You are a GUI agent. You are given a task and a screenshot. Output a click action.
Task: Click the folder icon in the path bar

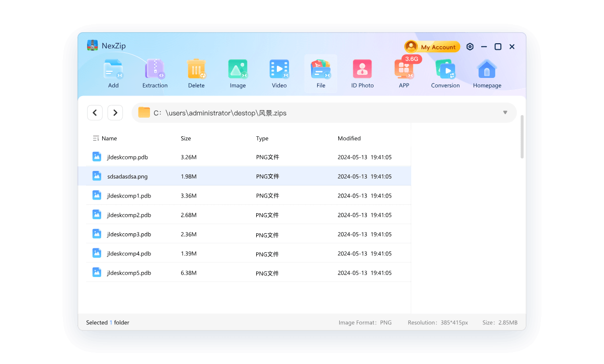(x=144, y=113)
